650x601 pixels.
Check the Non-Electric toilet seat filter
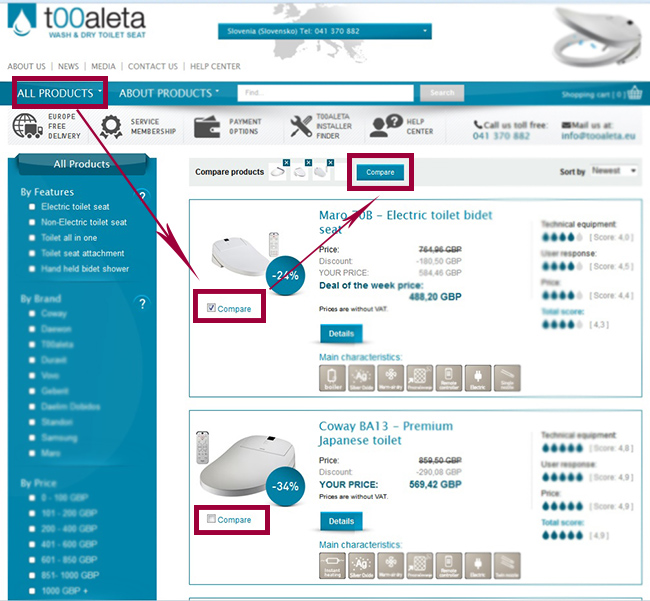pyautogui.click(x=32, y=222)
